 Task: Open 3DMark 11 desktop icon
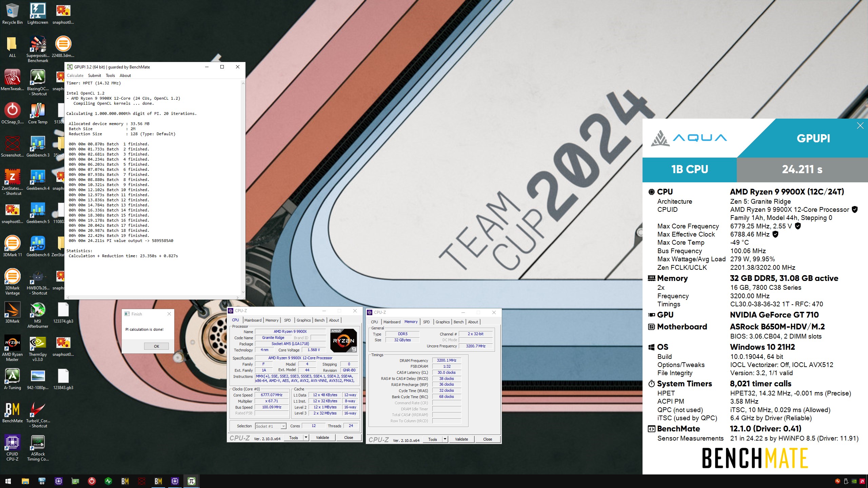tap(12, 246)
